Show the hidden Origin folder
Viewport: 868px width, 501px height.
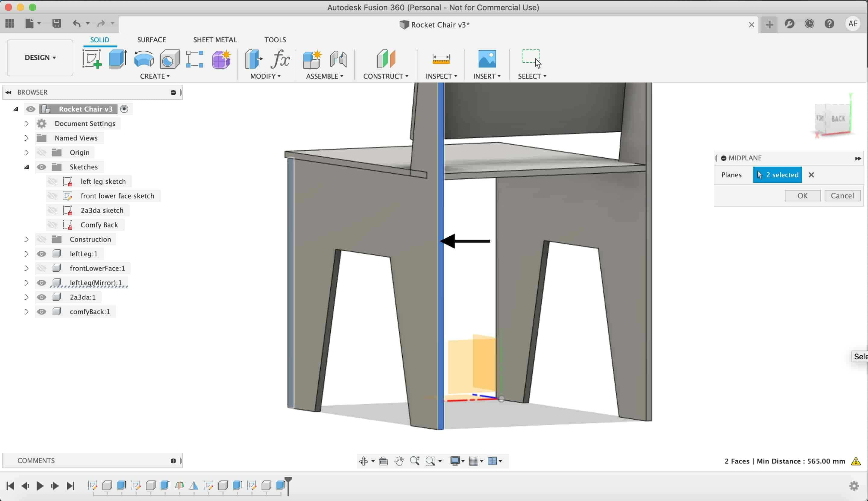coord(42,153)
